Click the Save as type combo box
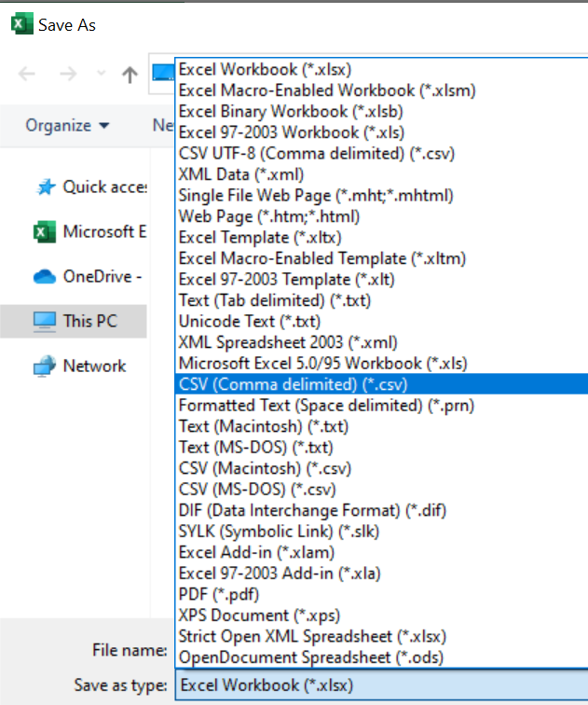The image size is (588, 705). point(380,685)
